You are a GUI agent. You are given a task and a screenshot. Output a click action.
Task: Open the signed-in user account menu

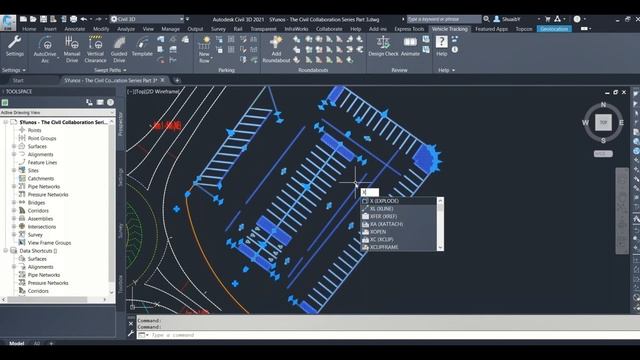516,19
